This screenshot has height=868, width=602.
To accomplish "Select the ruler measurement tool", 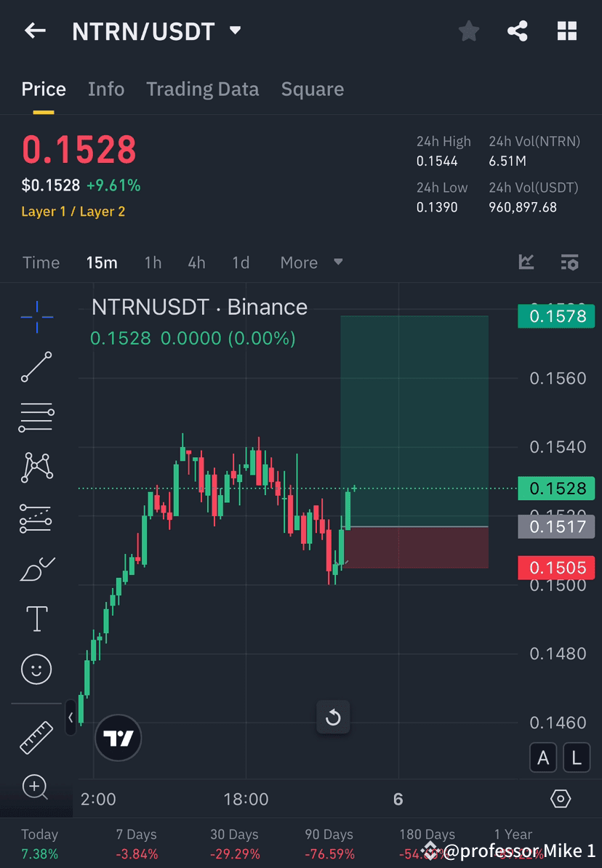I will pyautogui.click(x=36, y=736).
